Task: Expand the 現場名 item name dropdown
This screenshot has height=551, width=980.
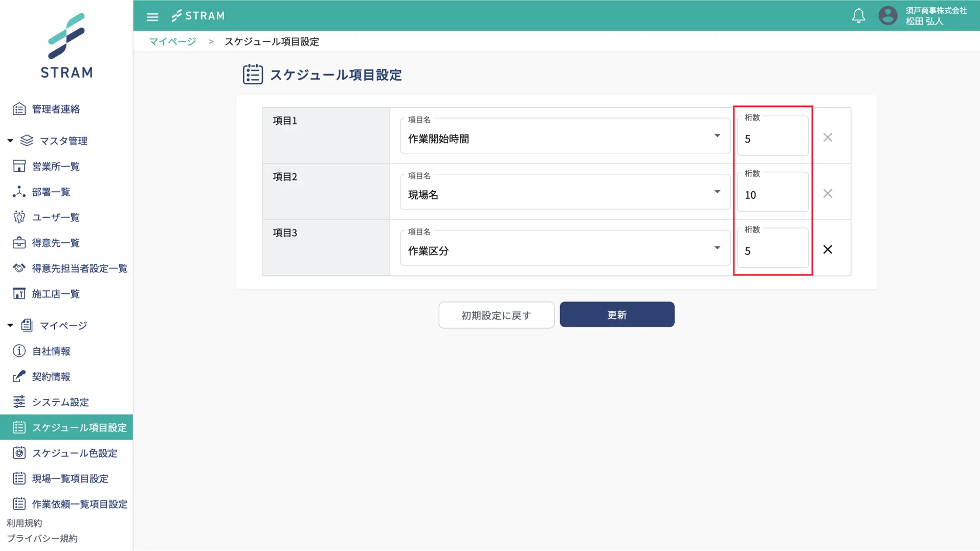Action: point(565,194)
